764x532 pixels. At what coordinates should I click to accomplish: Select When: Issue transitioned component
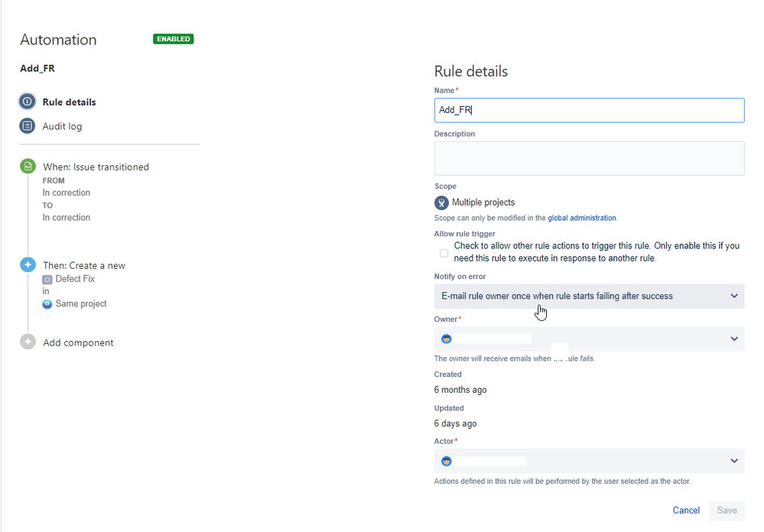[96, 167]
